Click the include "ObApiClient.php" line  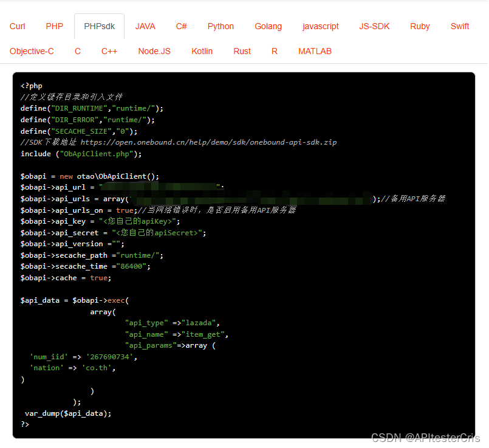click(x=81, y=154)
